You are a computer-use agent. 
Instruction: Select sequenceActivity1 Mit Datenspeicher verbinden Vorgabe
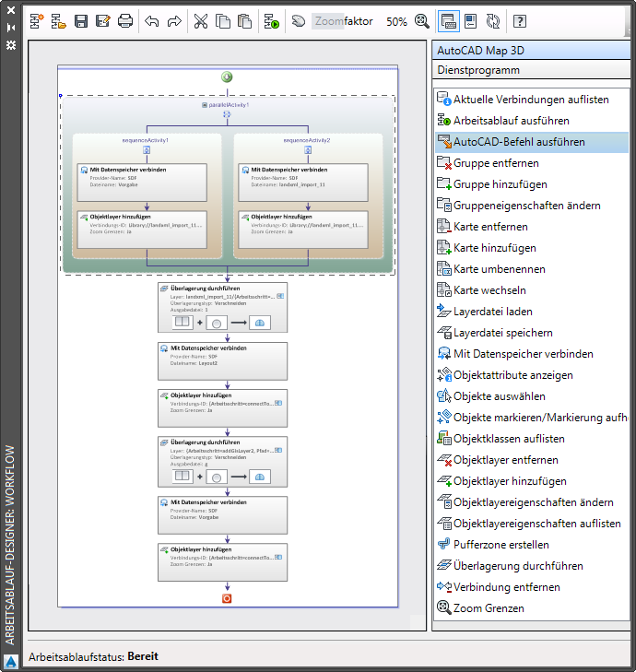click(x=142, y=183)
